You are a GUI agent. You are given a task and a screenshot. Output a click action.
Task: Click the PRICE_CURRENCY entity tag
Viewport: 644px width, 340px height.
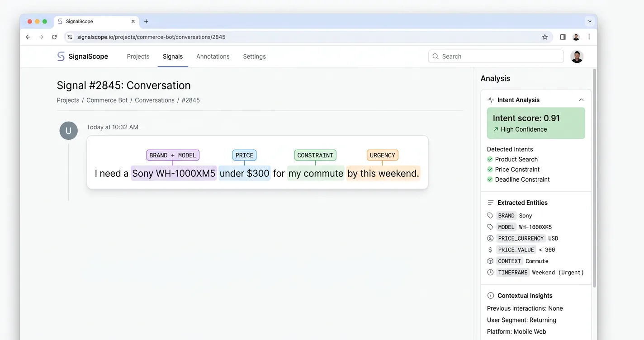(x=521, y=238)
